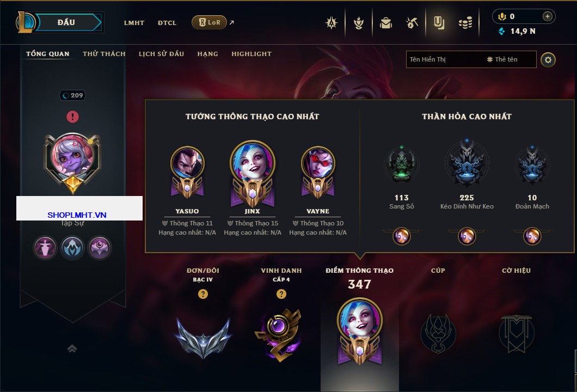This screenshot has height=392, width=577.
Task: Open the Collection backpack icon
Action: click(385, 23)
